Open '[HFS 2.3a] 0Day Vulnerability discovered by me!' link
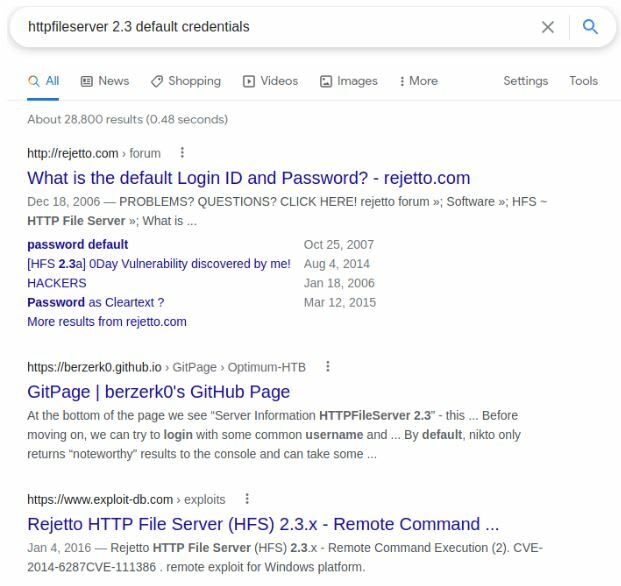 pos(159,264)
